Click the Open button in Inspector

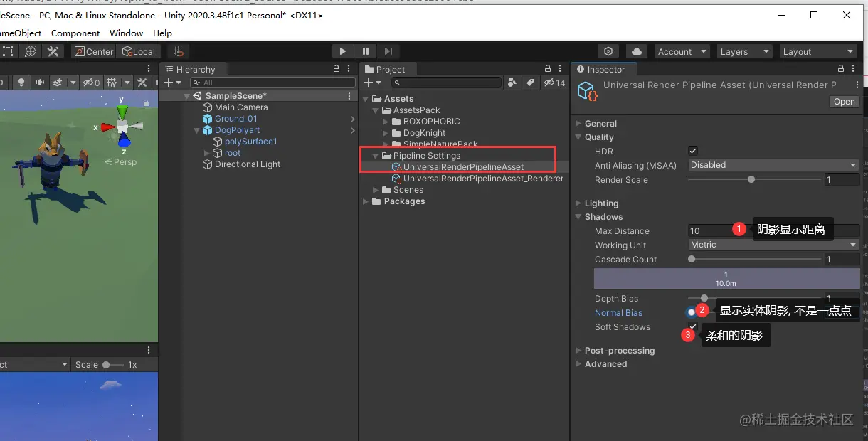(x=845, y=102)
